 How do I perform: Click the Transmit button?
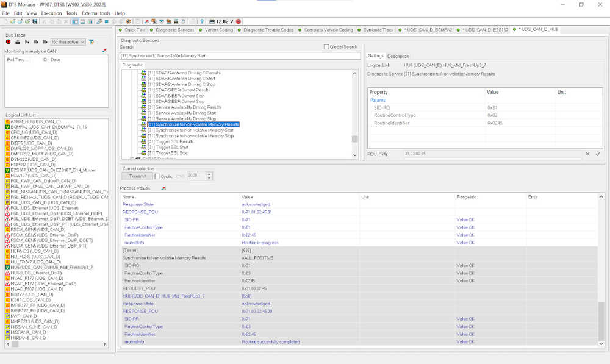pos(137,177)
